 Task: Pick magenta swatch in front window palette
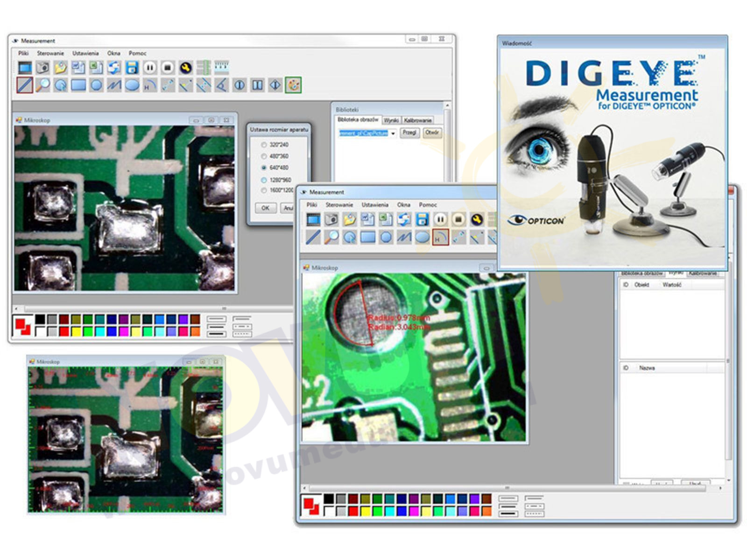[x=413, y=511]
